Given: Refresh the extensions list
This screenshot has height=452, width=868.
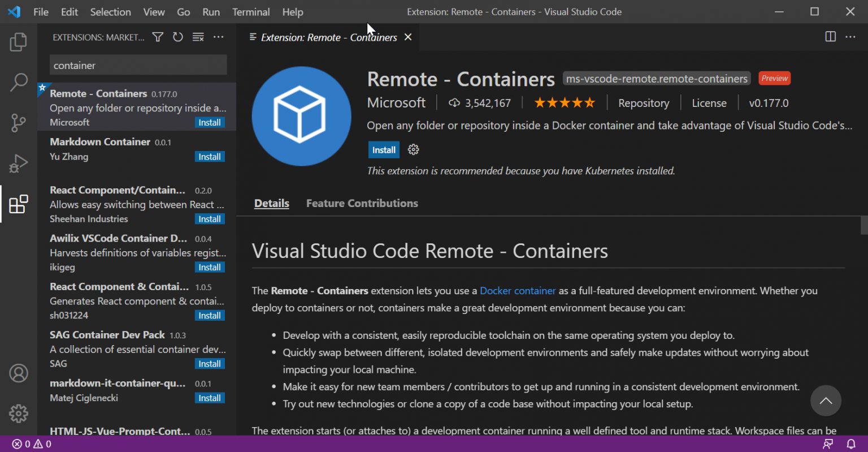Looking at the screenshot, I should click(x=177, y=37).
